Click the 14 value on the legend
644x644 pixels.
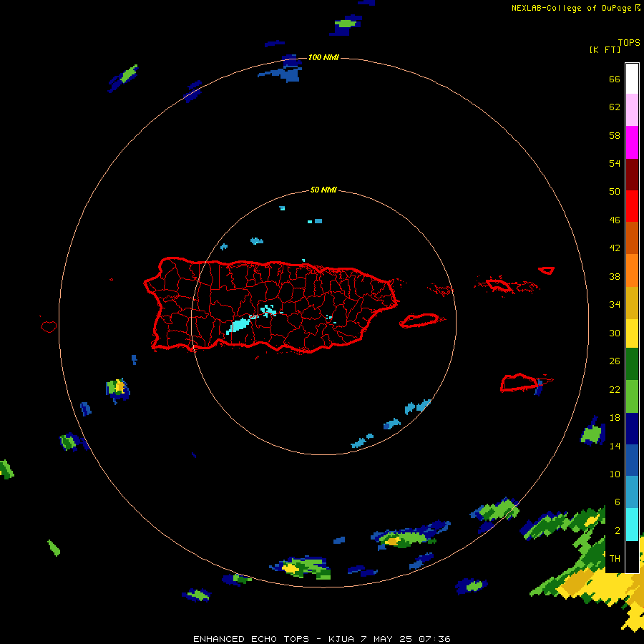pos(615,446)
